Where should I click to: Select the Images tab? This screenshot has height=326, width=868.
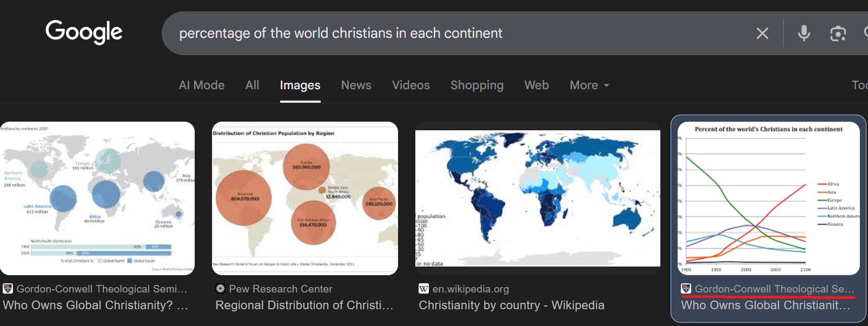(x=300, y=85)
